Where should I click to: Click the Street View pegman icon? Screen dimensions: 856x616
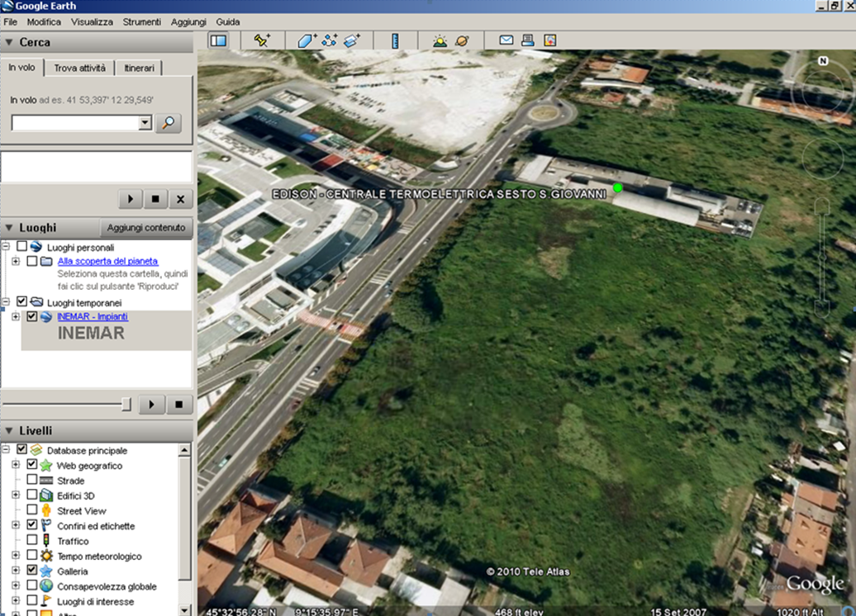(46, 510)
